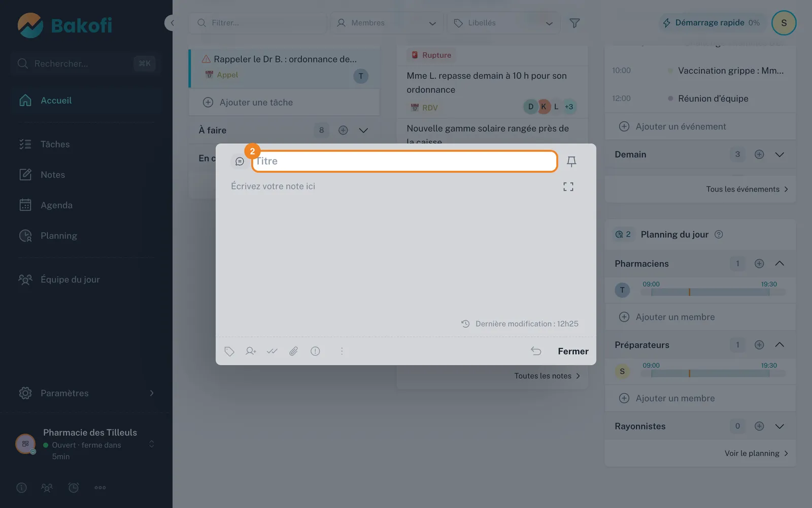
Task: Open the advanced filter funnel icon
Action: (x=574, y=23)
